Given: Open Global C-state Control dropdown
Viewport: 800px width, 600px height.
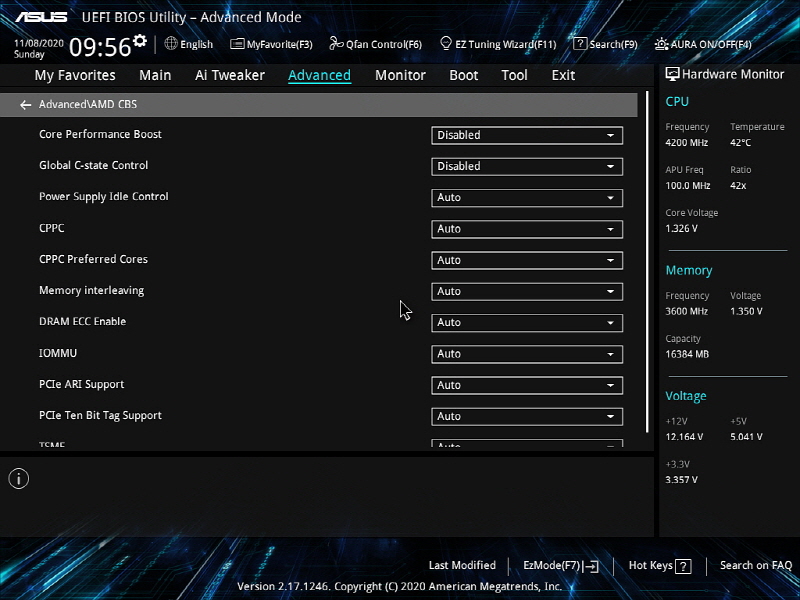Looking at the screenshot, I should (x=527, y=166).
